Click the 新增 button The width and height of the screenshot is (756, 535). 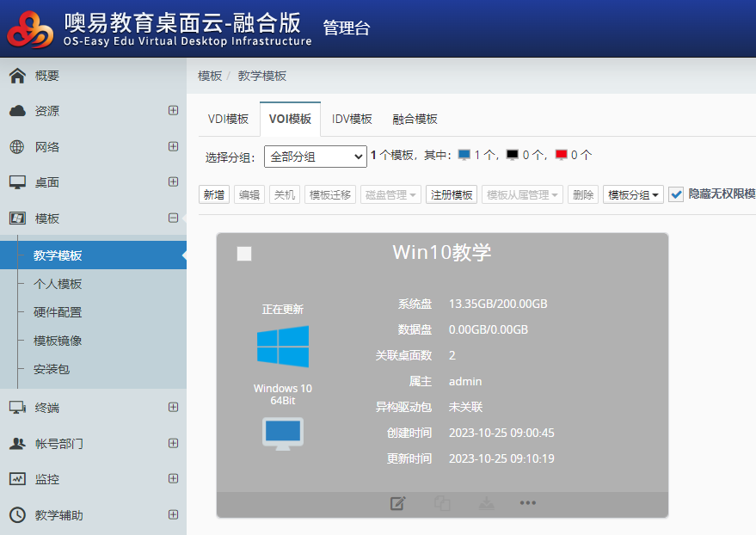pyautogui.click(x=215, y=195)
